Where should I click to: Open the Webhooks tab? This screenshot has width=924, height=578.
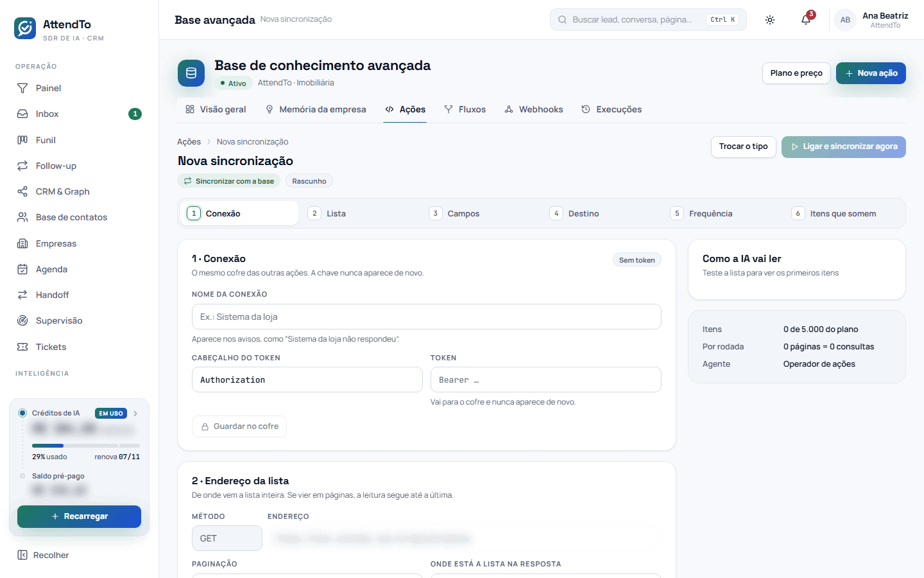click(534, 109)
